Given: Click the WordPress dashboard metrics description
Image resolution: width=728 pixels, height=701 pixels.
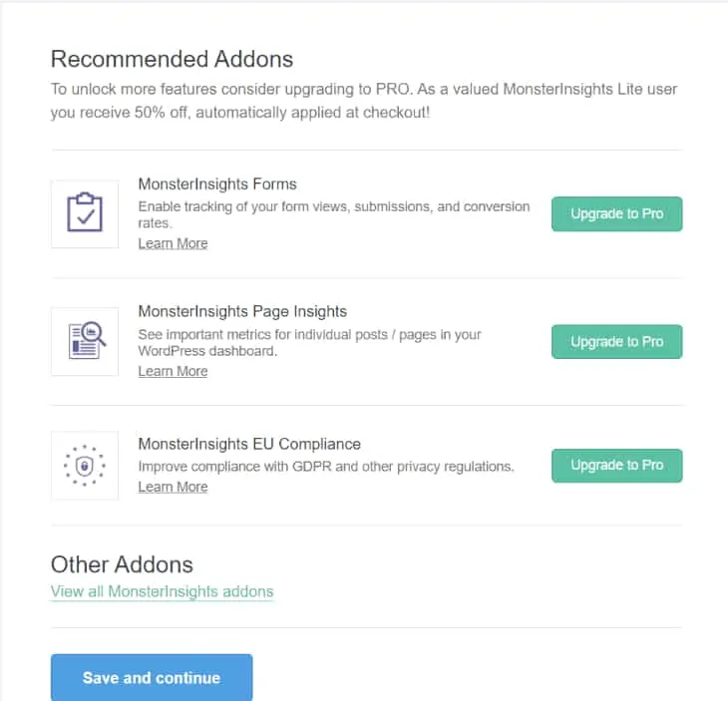Looking at the screenshot, I should pos(309,342).
